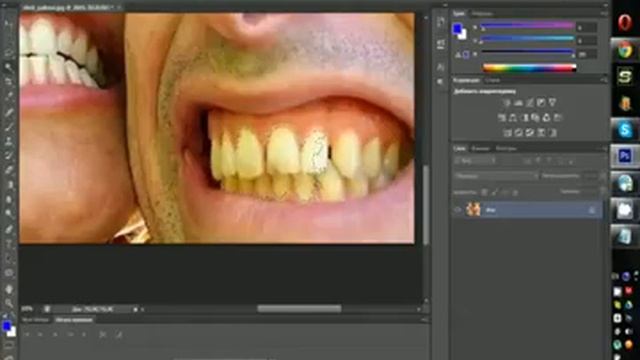
Task: Click the top color slider track
Action: point(527,26)
